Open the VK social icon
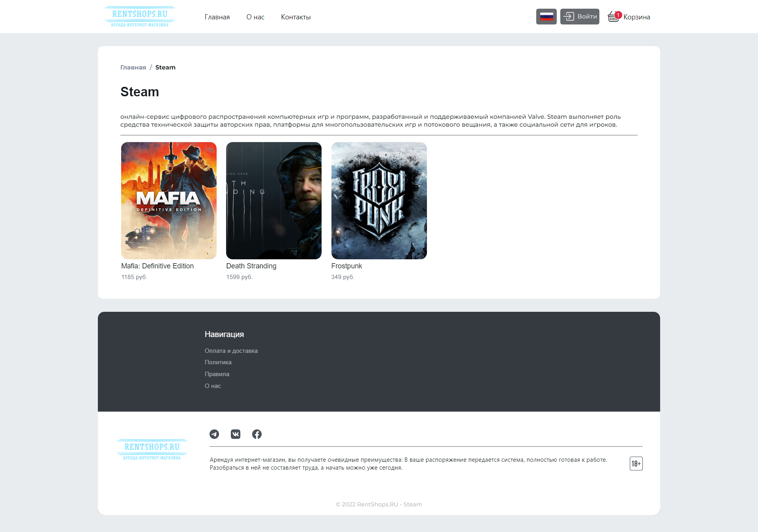The height and width of the screenshot is (532, 758). (x=236, y=434)
